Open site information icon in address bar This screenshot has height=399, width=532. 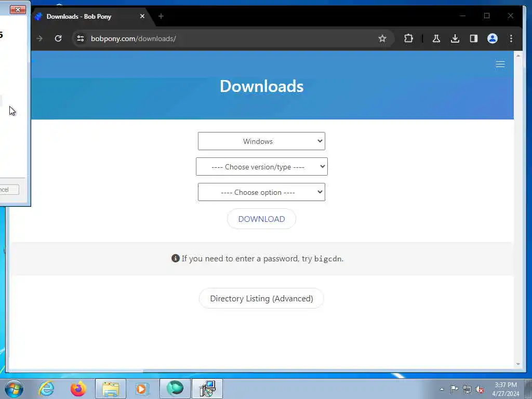pyautogui.click(x=81, y=38)
